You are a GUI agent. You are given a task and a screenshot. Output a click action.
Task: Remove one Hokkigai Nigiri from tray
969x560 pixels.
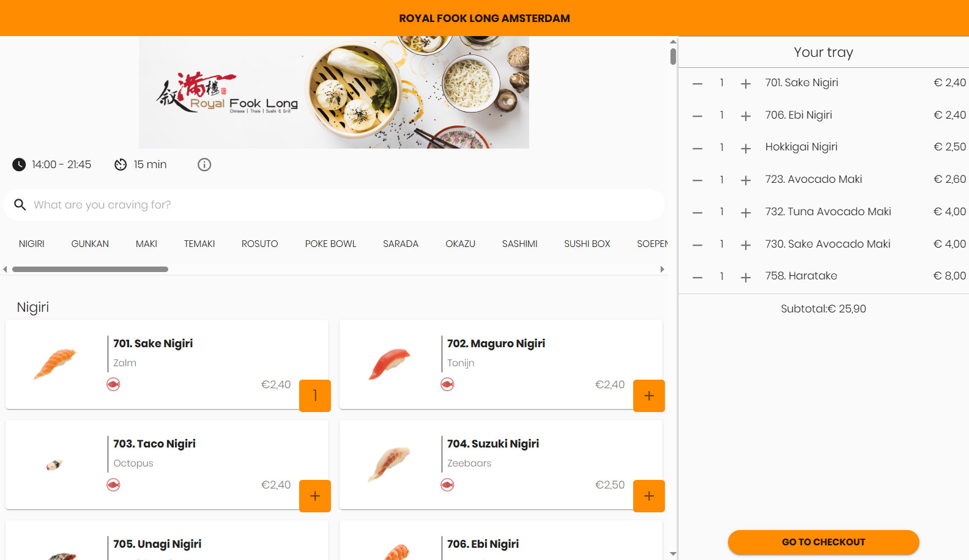(697, 148)
